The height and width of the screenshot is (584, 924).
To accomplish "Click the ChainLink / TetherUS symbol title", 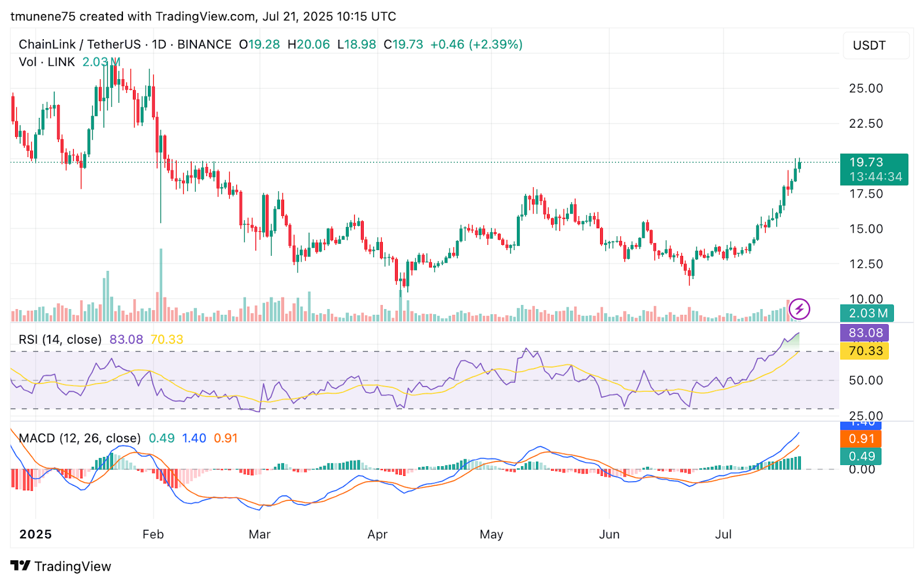I will (80, 44).
